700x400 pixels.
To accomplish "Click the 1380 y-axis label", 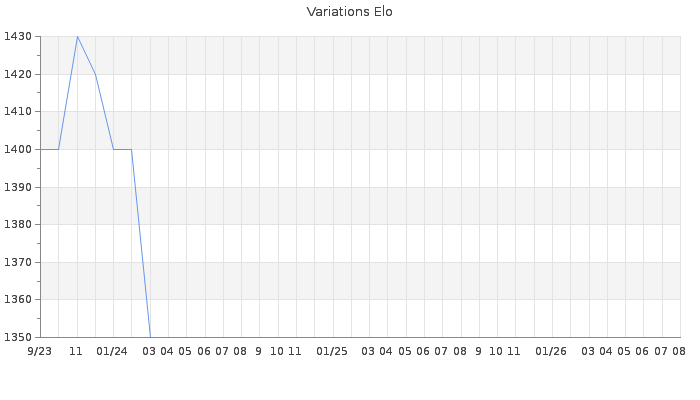I will pyautogui.click(x=18, y=225).
